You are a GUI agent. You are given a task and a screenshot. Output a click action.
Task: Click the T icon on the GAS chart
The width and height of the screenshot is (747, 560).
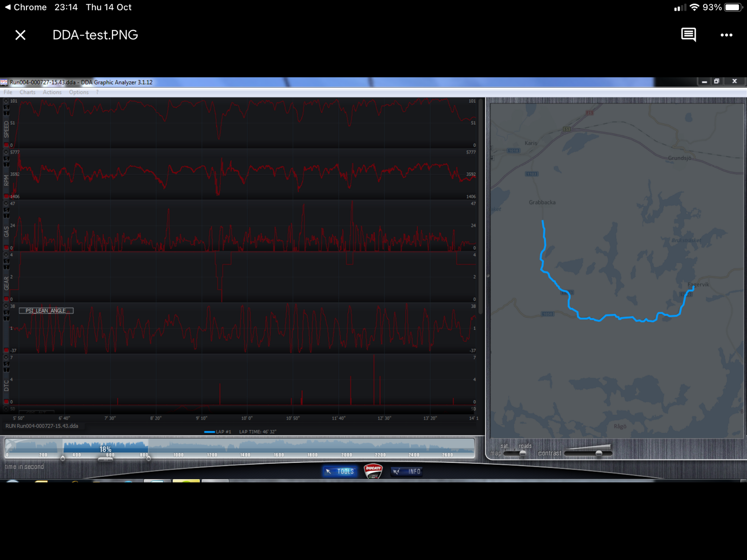[7, 216]
